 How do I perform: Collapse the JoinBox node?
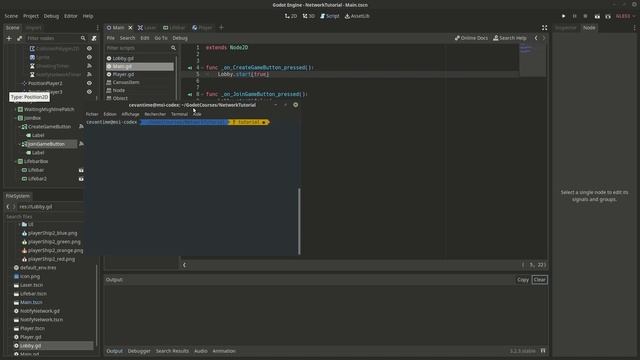pos(16,118)
